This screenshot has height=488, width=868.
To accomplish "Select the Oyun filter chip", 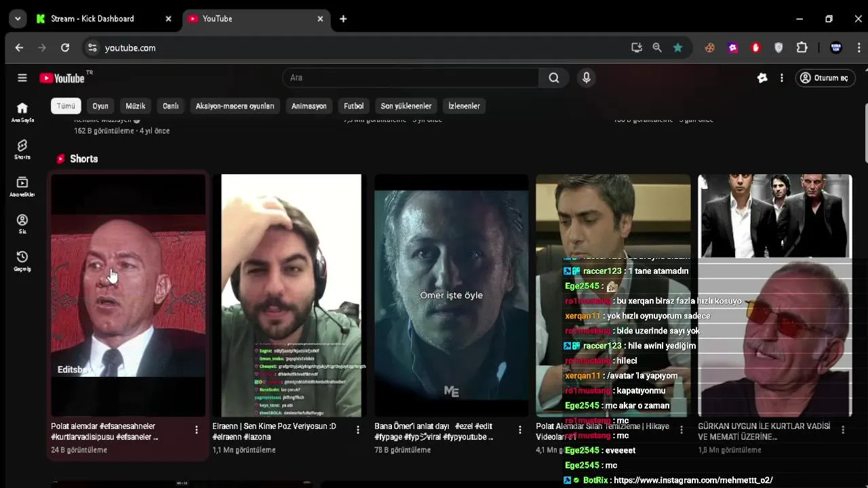I will click(100, 106).
